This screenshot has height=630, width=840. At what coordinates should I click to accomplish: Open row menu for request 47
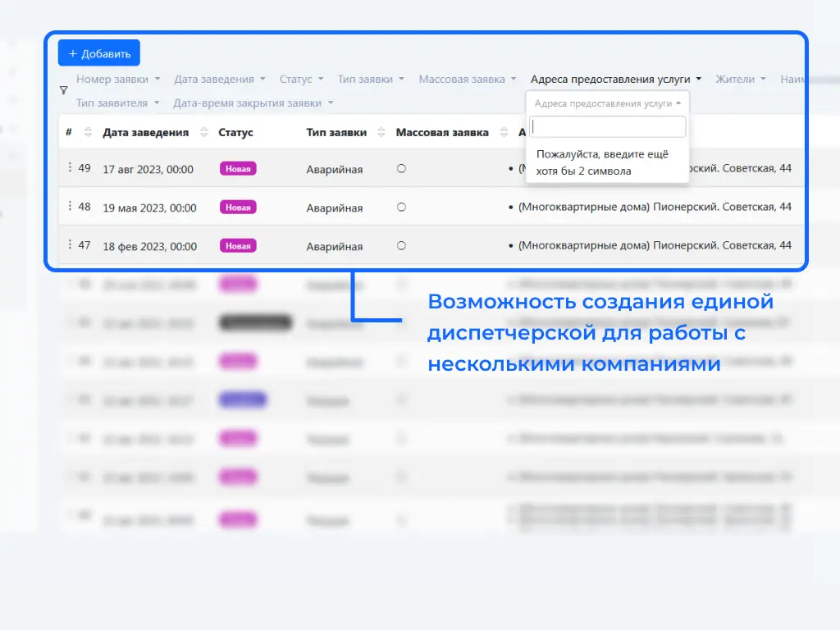pos(70,244)
